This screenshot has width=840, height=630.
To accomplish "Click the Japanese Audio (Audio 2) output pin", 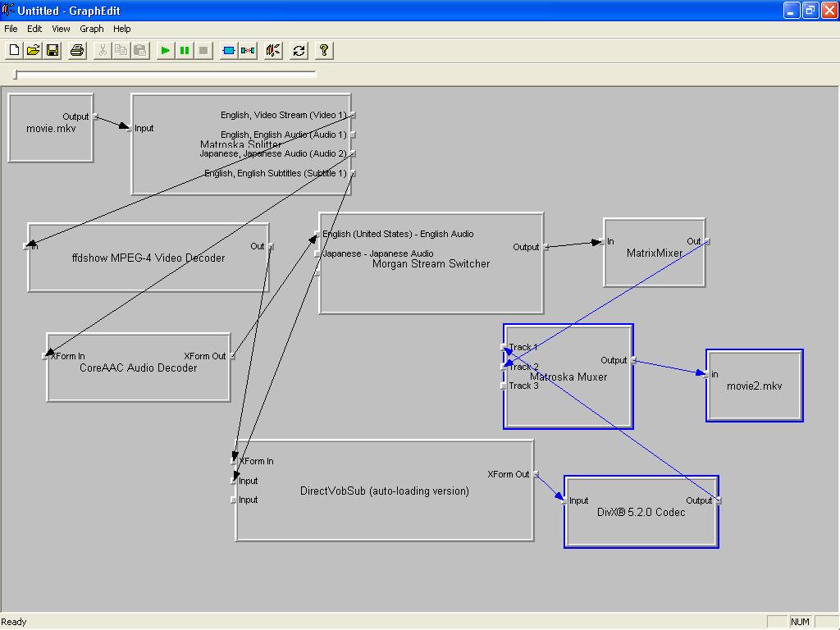I will (x=353, y=153).
